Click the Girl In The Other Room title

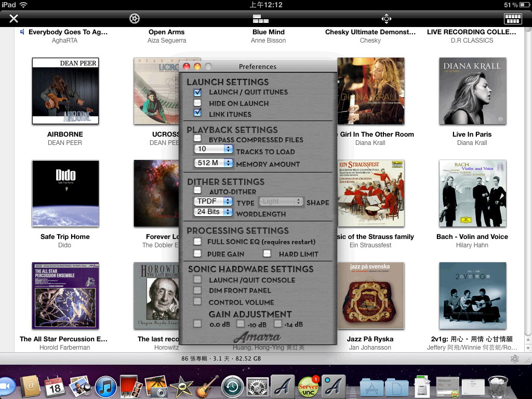click(x=377, y=135)
